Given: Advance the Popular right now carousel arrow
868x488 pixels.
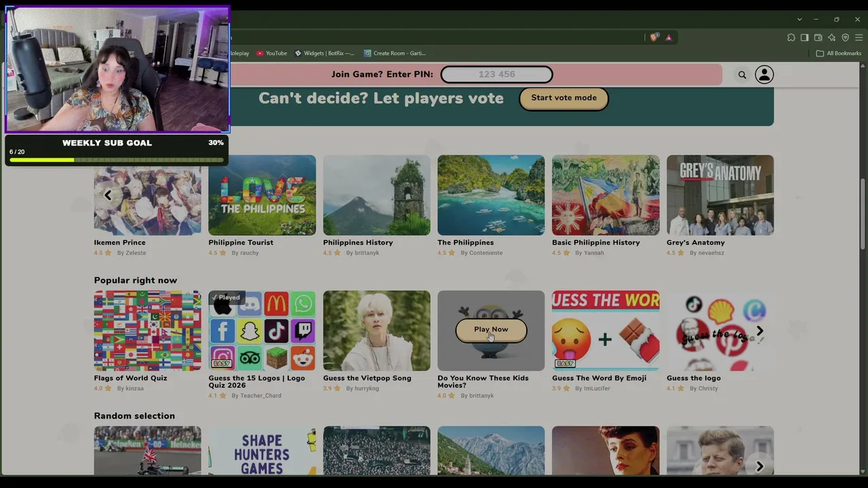Looking at the screenshot, I should (x=759, y=331).
